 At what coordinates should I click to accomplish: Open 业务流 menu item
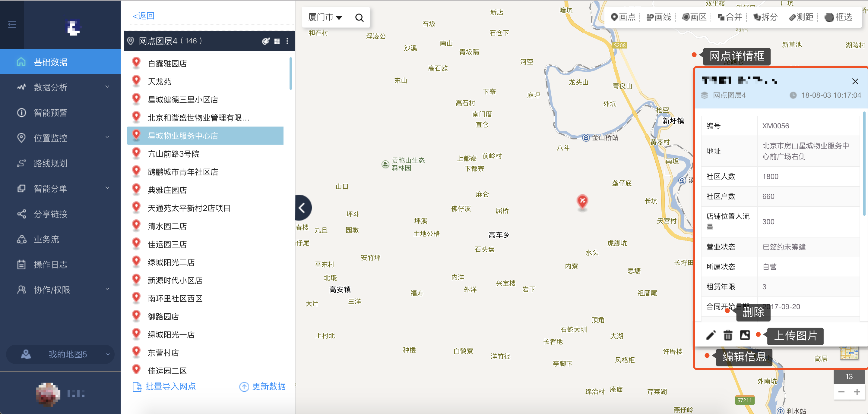point(60,239)
